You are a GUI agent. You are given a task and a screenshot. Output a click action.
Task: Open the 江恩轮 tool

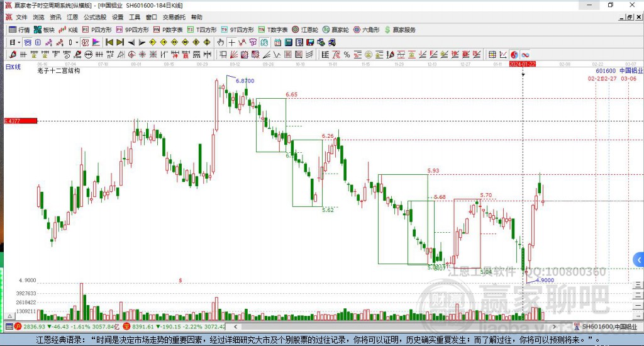305,30
